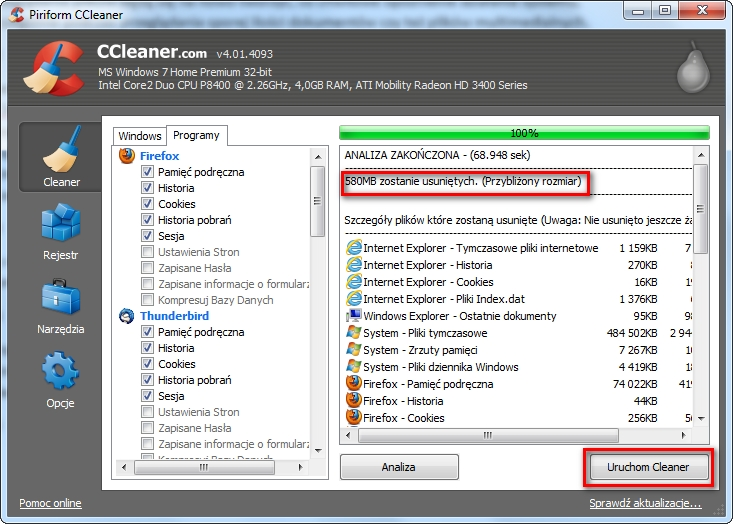The height and width of the screenshot is (524, 733).
Task: Click results pane scroll up arrow
Action: point(701,155)
